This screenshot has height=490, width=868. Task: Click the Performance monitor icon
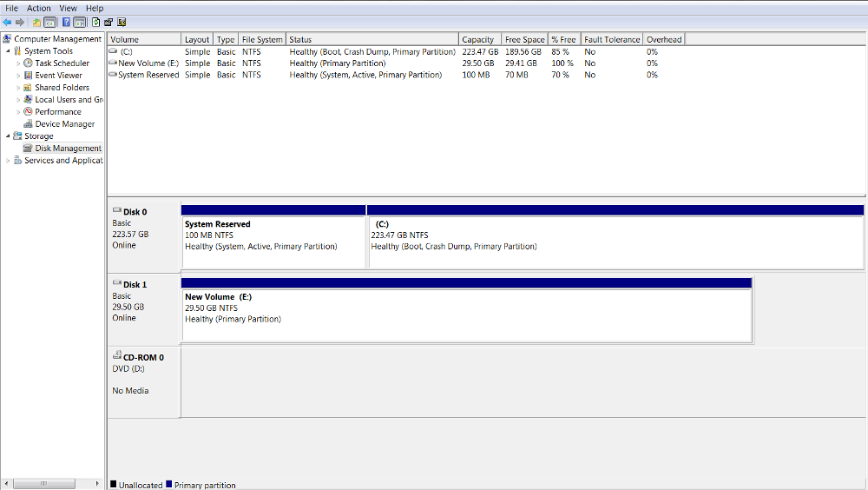(x=29, y=112)
